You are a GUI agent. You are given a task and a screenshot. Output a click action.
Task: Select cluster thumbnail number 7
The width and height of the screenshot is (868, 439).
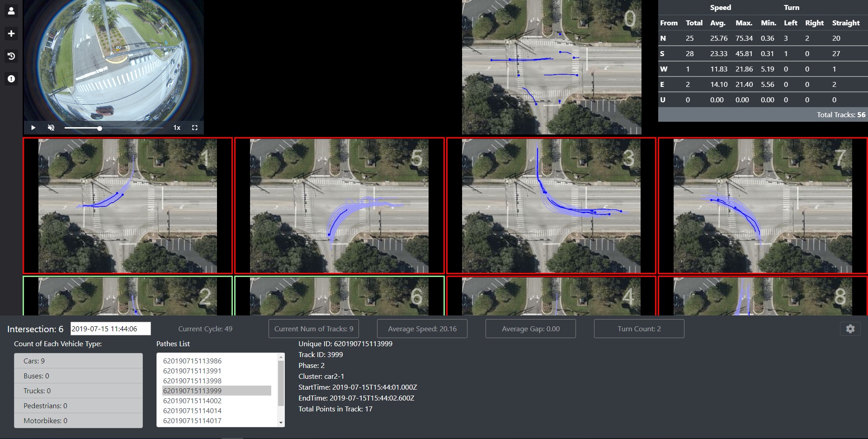(x=763, y=205)
